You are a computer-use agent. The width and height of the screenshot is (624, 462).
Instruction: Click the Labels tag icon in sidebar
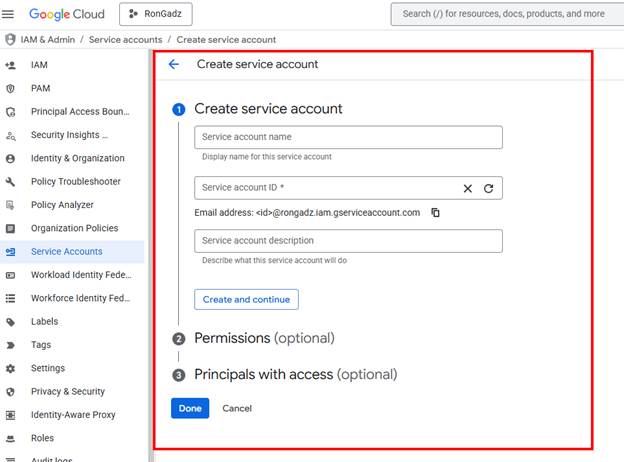10,322
